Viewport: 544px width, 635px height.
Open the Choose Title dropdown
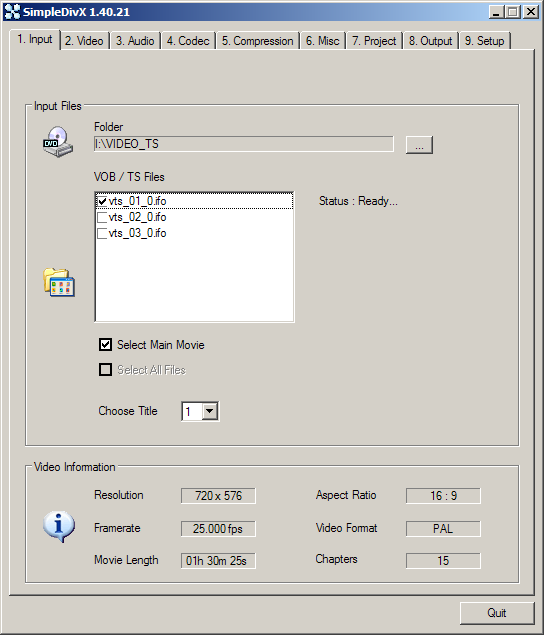pos(209,411)
